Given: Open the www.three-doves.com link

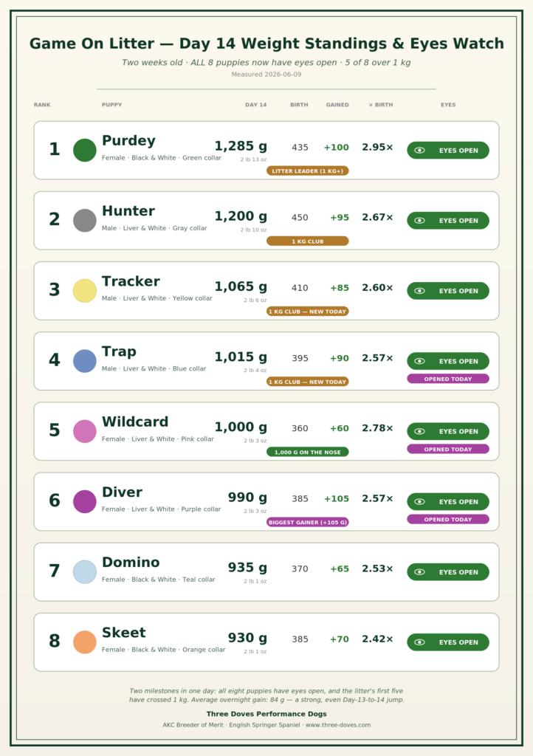Looking at the screenshot, I should click(338, 725).
